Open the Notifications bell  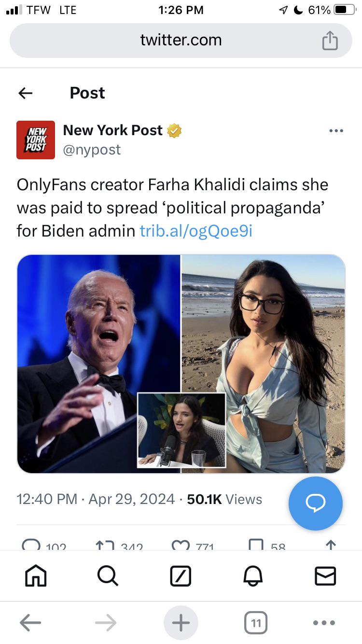[x=253, y=576]
